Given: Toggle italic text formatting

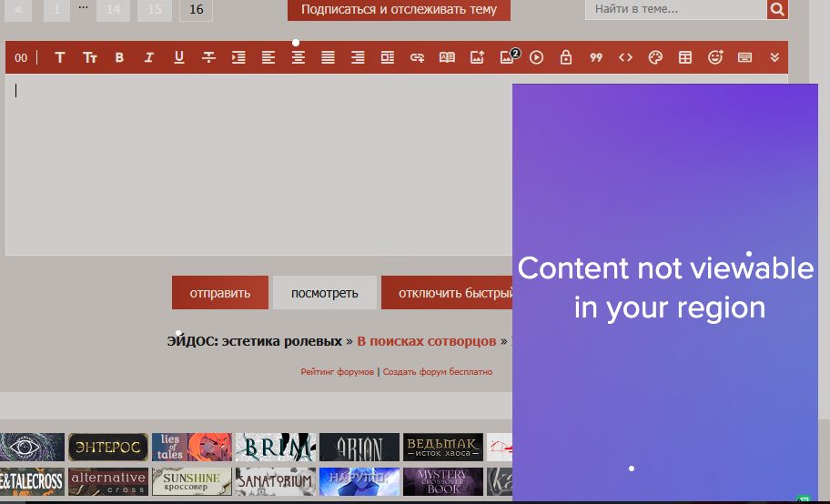Looking at the screenshot, I should 149,57.
